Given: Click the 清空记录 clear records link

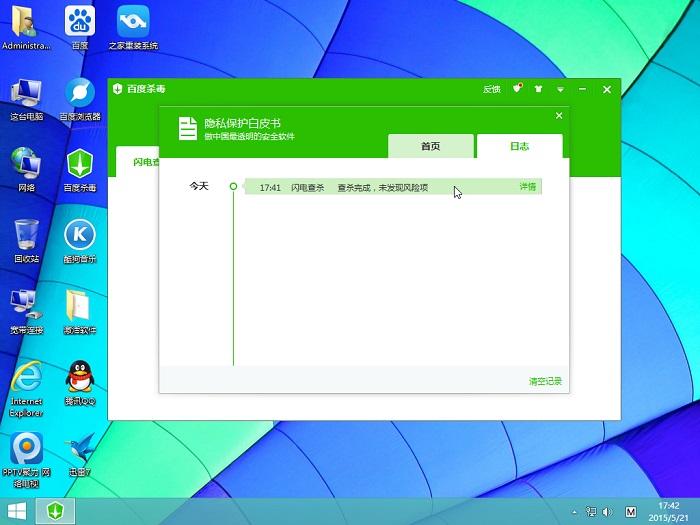Looking at the screenshot, I should pyautogui.click(x=545, y=381).
